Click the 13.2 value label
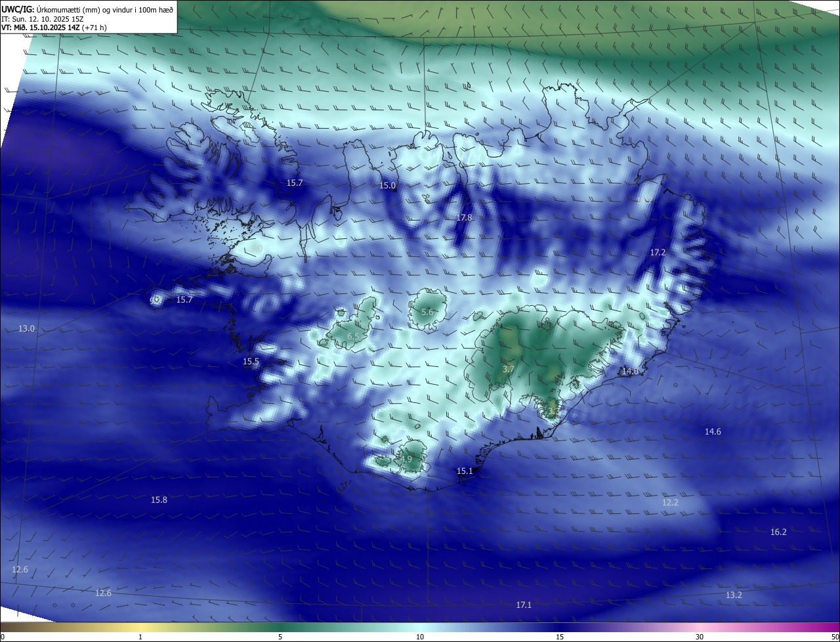The height and width of the screenshot is (642, 840). [734, 595]
